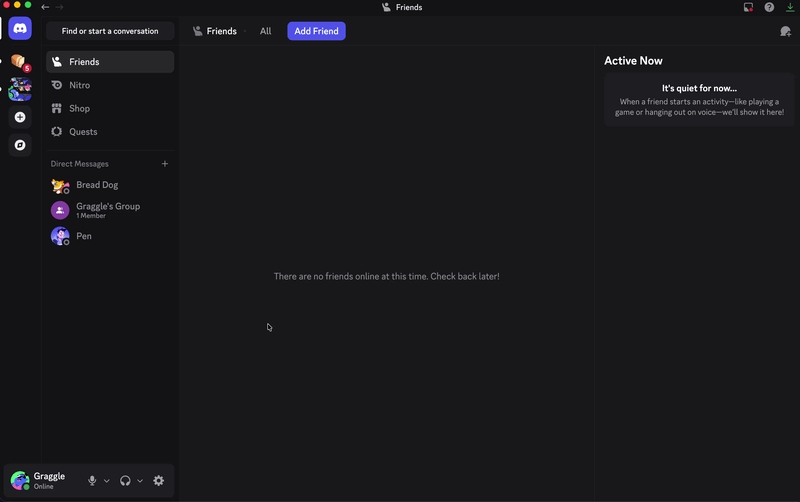The width and height of the screenshot is (800, 502).
Task: Click the Add Friend button
Action: [316, 31]
